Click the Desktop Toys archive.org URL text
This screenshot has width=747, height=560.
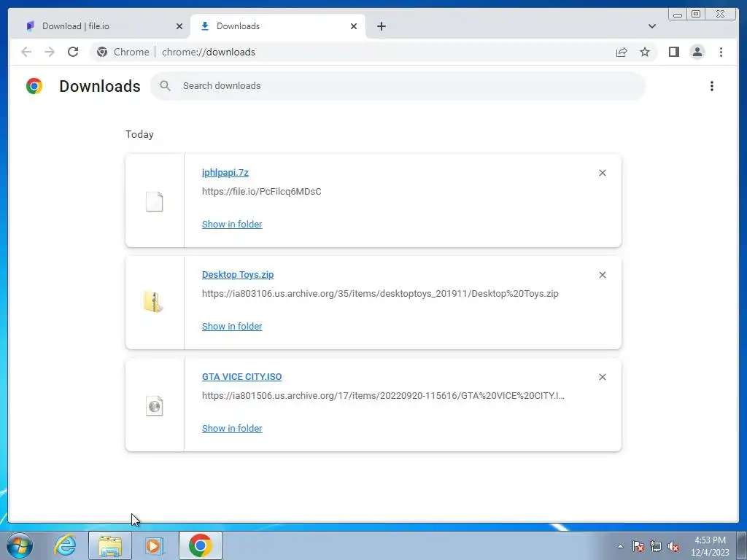click(x=380, y=293)
